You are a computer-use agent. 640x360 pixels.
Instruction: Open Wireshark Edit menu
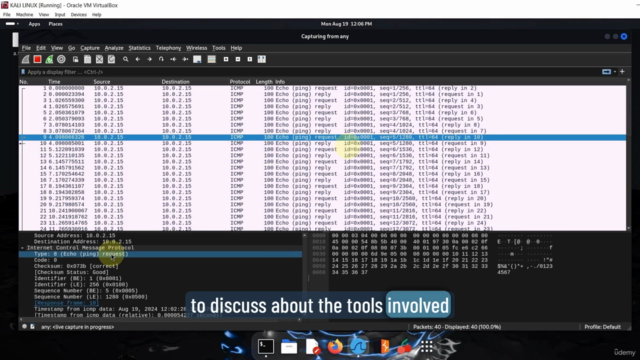click(x=41, y=48)
